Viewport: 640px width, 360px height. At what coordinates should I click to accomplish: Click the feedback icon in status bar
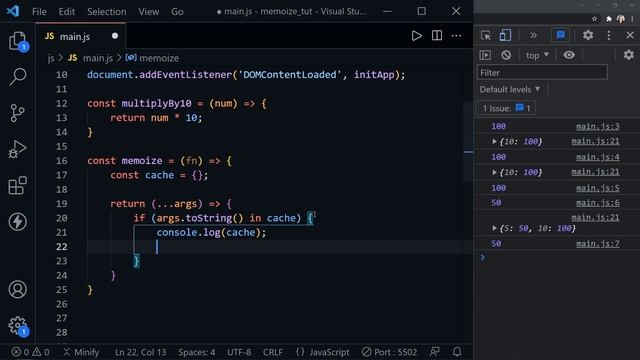[x=435, y=351]
